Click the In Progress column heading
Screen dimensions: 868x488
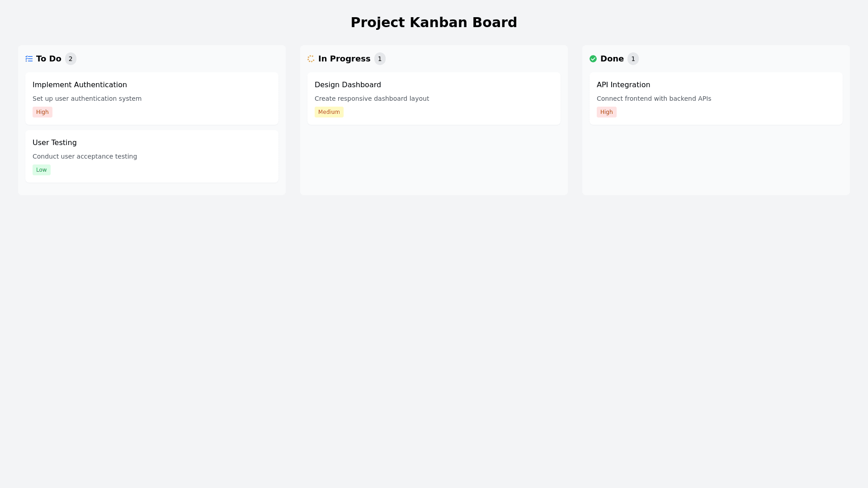tap(344, 59)
